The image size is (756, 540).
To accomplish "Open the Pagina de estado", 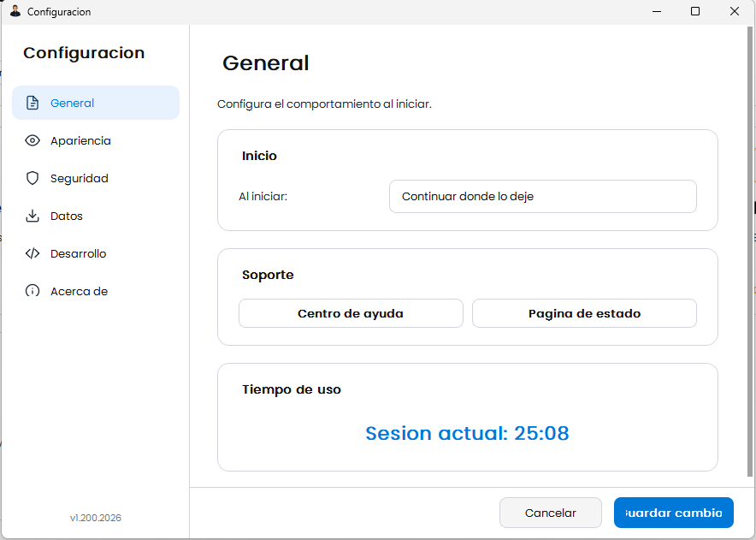I will [584, 313].
